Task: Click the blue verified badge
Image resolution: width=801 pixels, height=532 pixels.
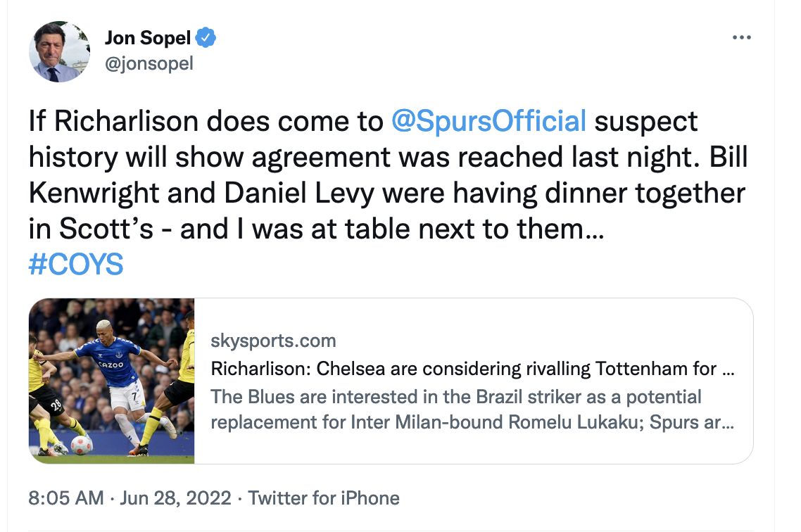Action: pyautogui.click(x=206, y=38)
